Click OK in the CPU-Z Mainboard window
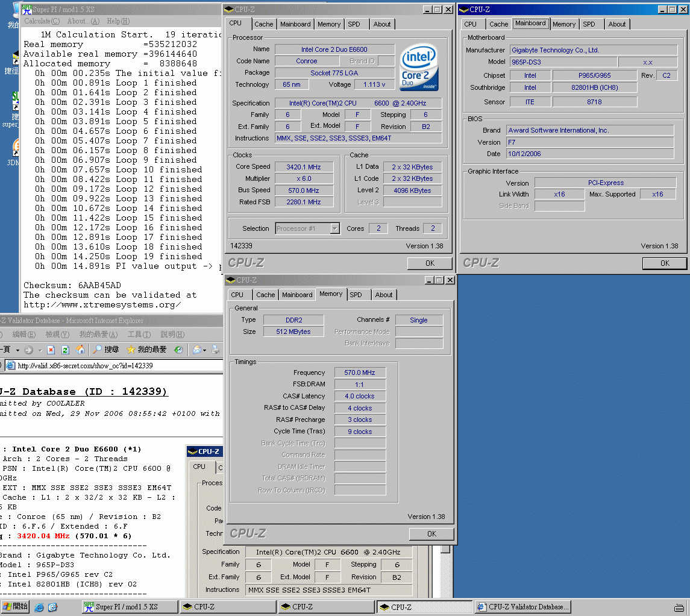 pyautogui.click(x=665, y=263)
